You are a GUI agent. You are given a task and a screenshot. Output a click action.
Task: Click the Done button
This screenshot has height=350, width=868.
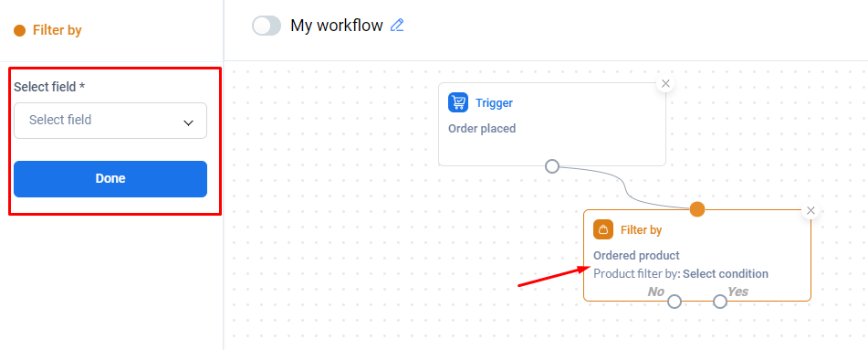click(x=110, y=178)
